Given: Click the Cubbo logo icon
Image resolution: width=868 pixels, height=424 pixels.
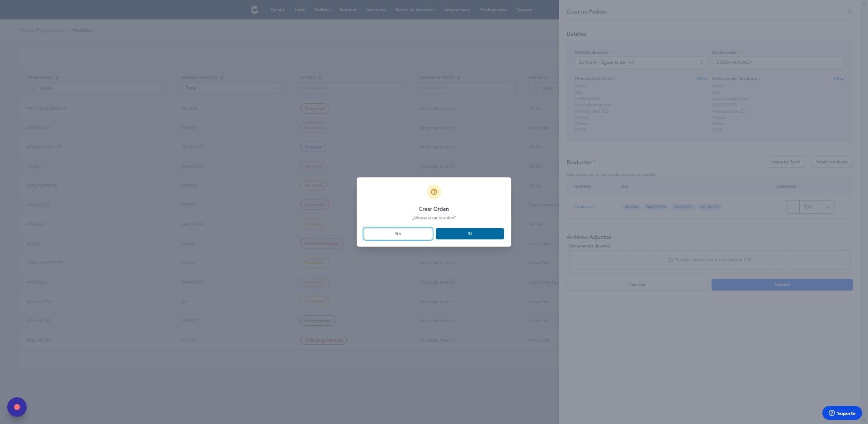Looking at the screenshot, I should click(x=255, y=10).
